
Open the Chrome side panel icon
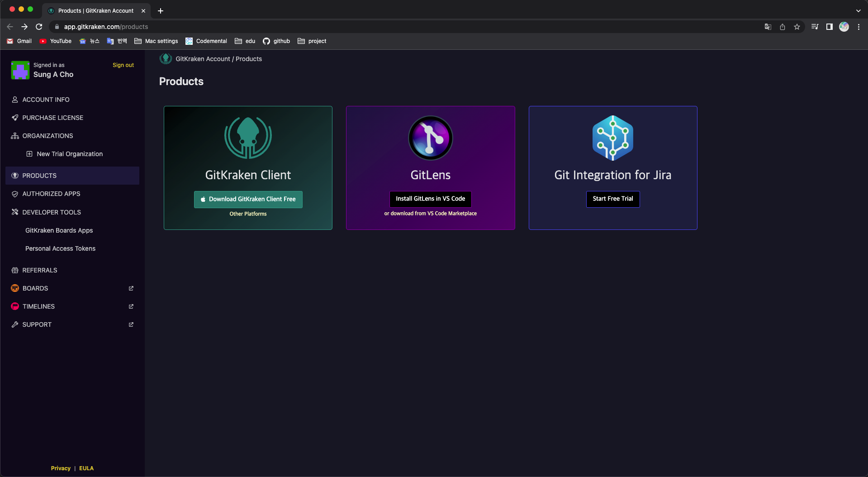pyautogui.click(x=830, y=27)
